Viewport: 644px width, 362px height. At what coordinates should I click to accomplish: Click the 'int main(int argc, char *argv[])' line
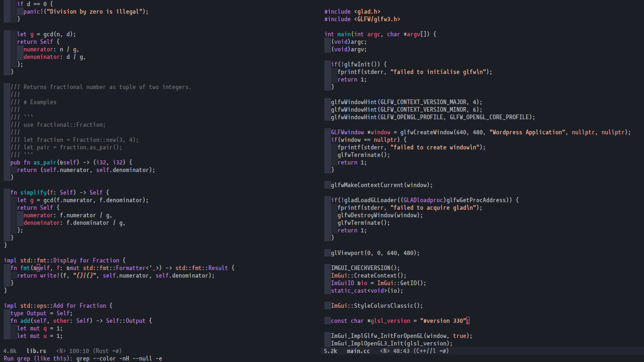click(x=380, y=34)
